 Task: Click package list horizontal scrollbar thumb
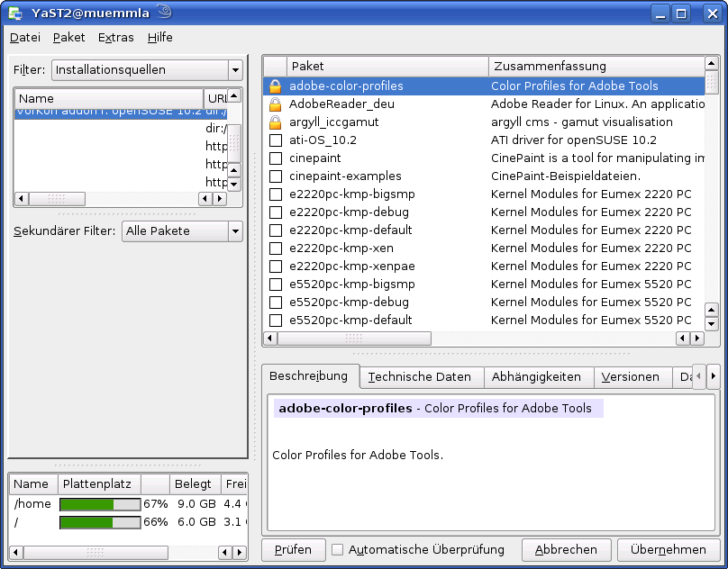[354, 339]
